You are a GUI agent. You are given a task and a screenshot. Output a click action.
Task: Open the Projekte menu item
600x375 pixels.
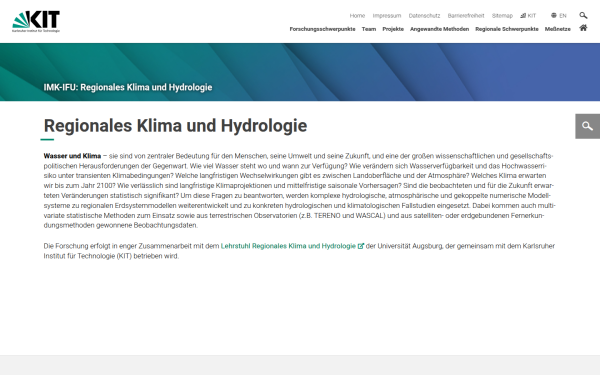click(393, 29)
